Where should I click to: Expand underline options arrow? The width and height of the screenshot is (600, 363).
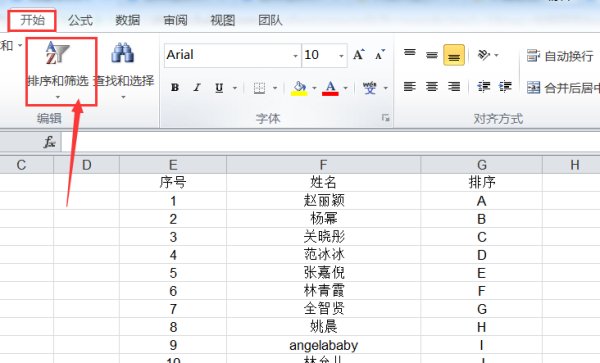(235, 88)
